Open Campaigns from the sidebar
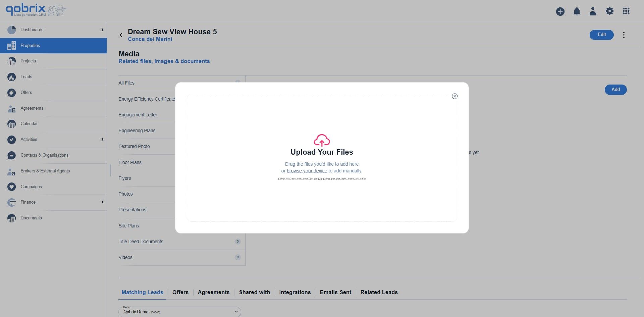Screen dimensions: 644x317 pos(31,187)
